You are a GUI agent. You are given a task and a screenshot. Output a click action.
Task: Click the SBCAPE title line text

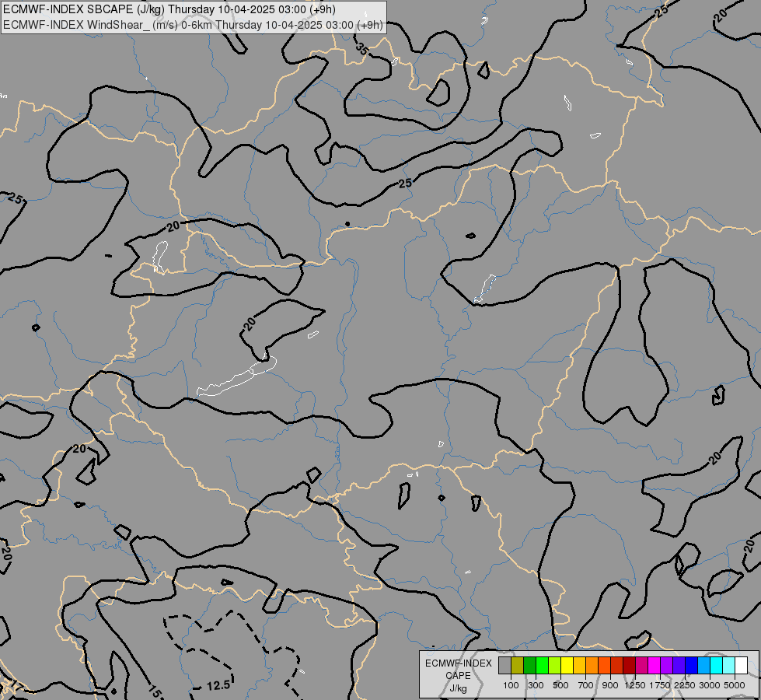pyautogui.click(x=169, y=9)
